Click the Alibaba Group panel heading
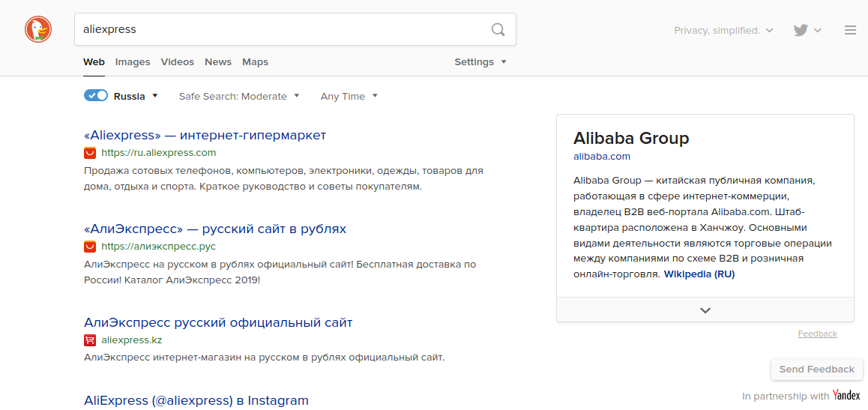 (x=631, y=138)
